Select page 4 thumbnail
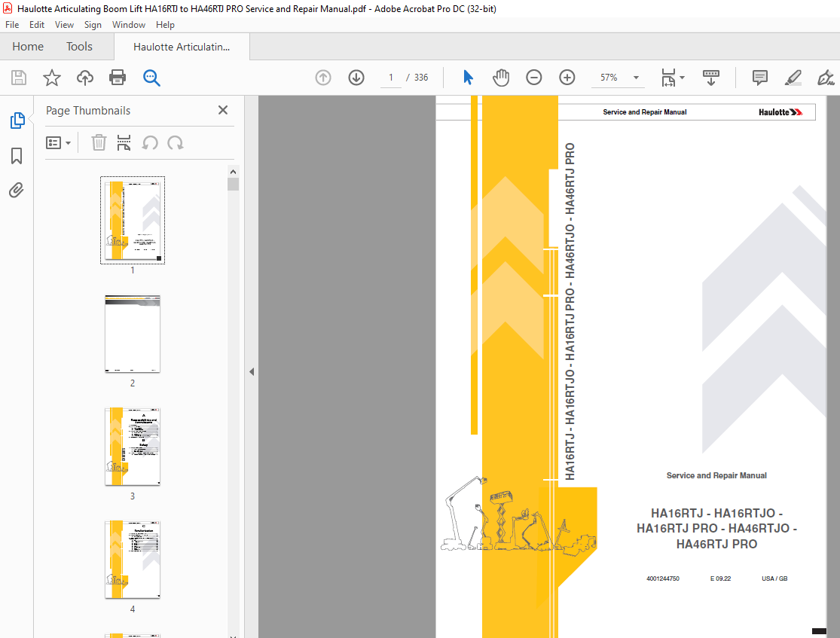Image resolution: width=840 pixels, height=638 pixels. (x=133, y=560)
